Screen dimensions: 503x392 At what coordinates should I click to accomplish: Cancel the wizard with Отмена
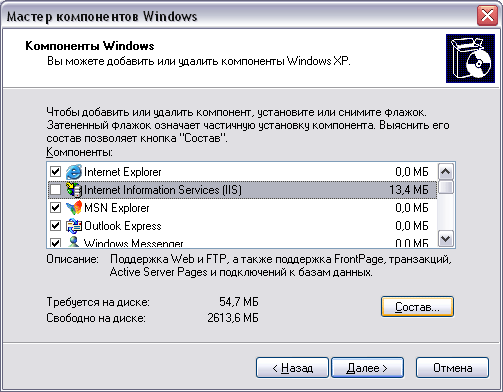452,368
